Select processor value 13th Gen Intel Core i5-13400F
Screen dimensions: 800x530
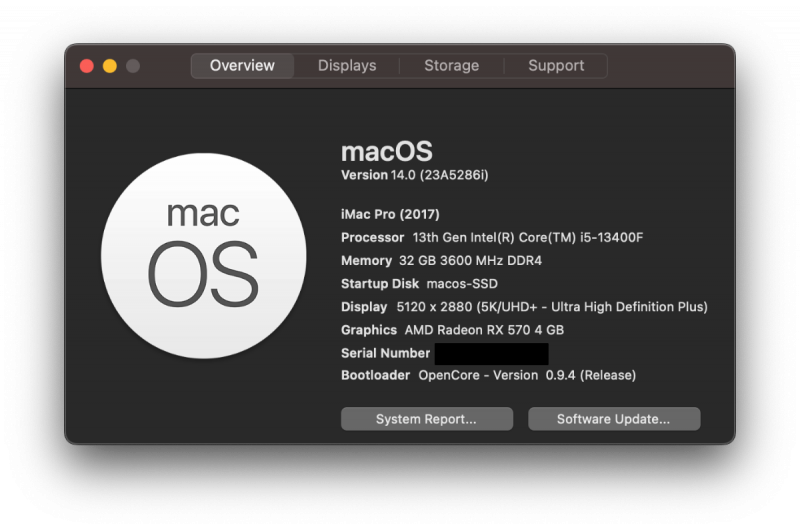[528, 237]
